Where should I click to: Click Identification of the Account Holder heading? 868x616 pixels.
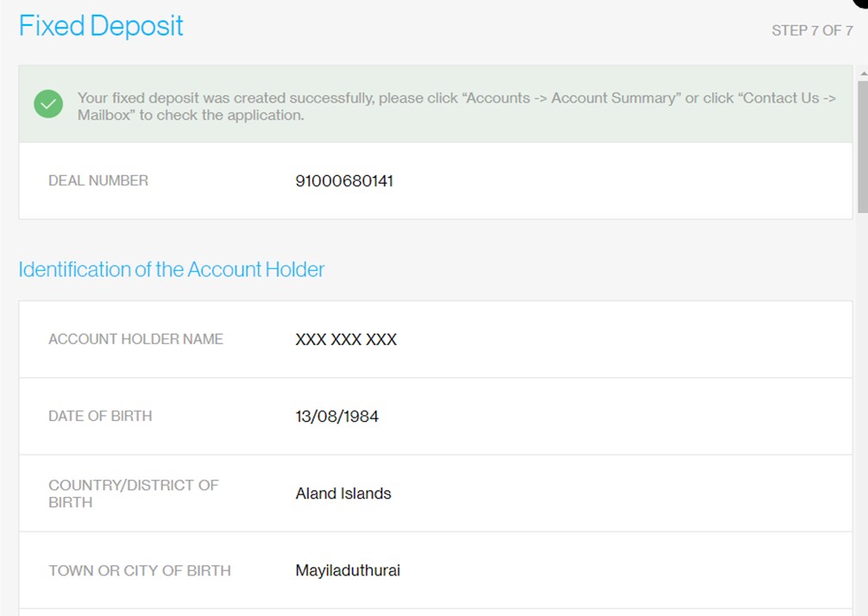172,269
